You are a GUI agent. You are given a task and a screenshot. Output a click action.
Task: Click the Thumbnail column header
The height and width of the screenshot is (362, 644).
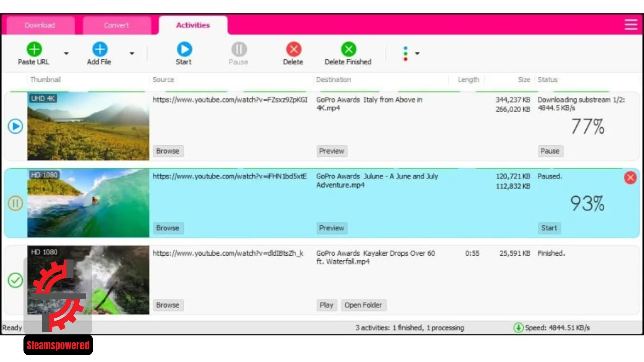pos(45,80)
